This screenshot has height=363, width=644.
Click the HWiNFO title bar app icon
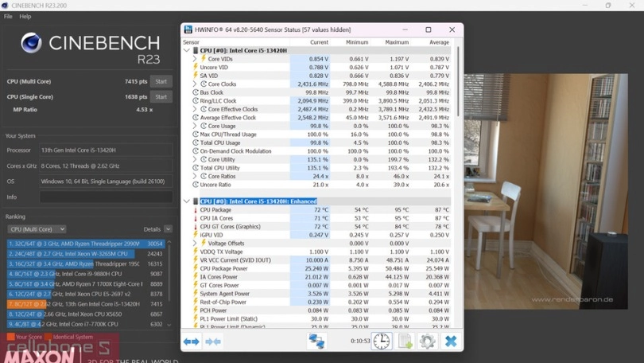[188, 30]
